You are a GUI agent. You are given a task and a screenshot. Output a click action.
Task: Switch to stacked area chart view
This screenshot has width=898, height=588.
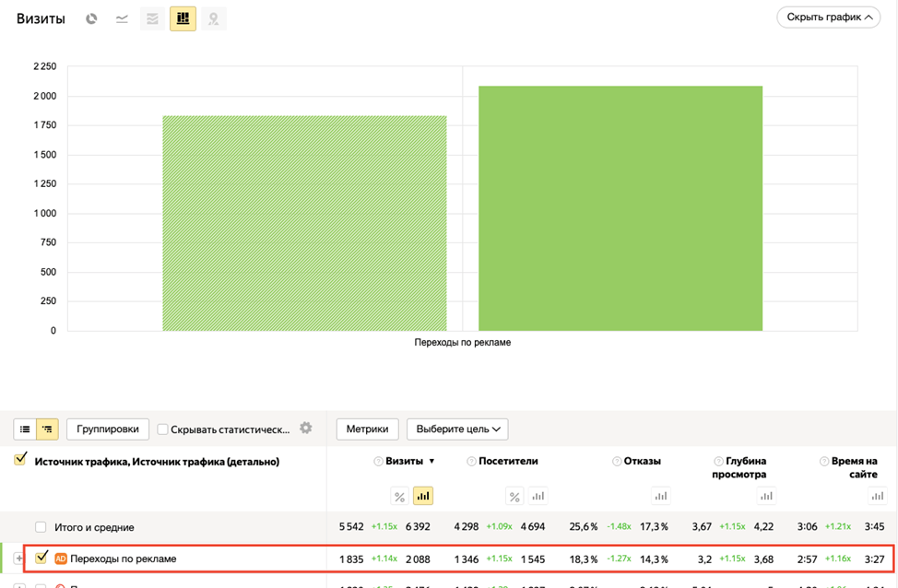click(152, 19)
